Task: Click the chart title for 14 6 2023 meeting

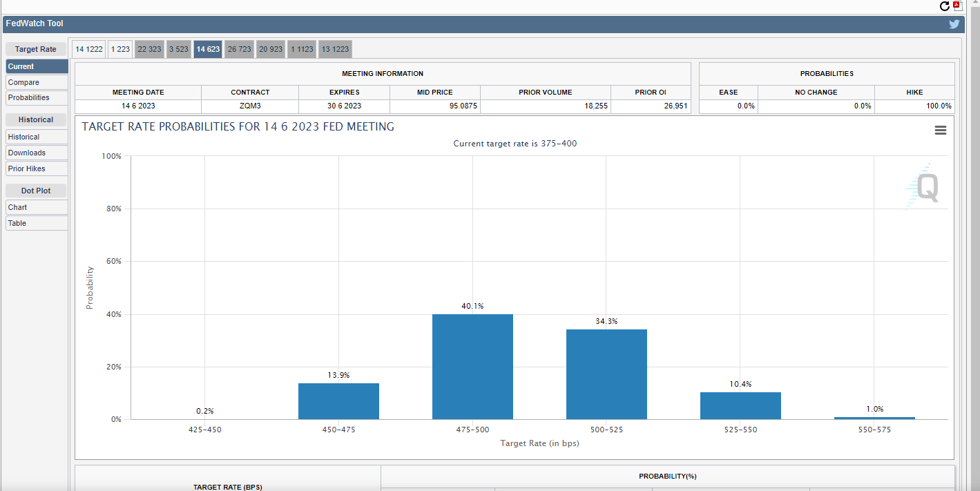Action: click(238, 127)
